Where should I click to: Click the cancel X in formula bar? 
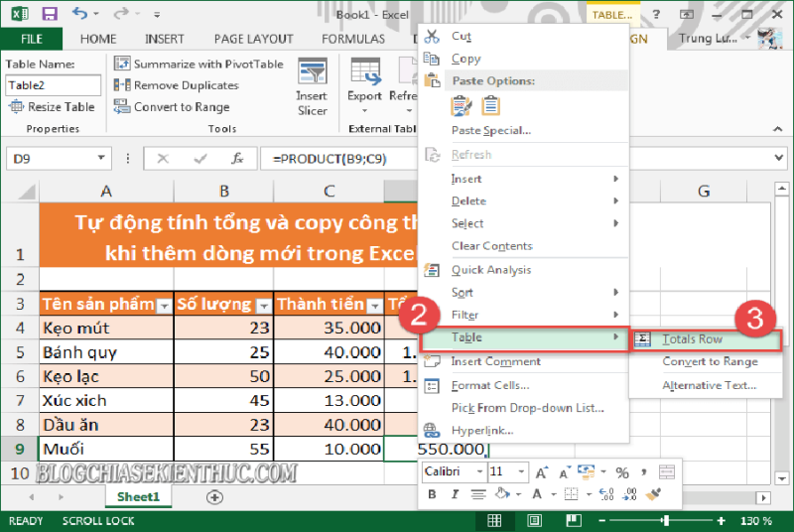[x=163, y=159]
